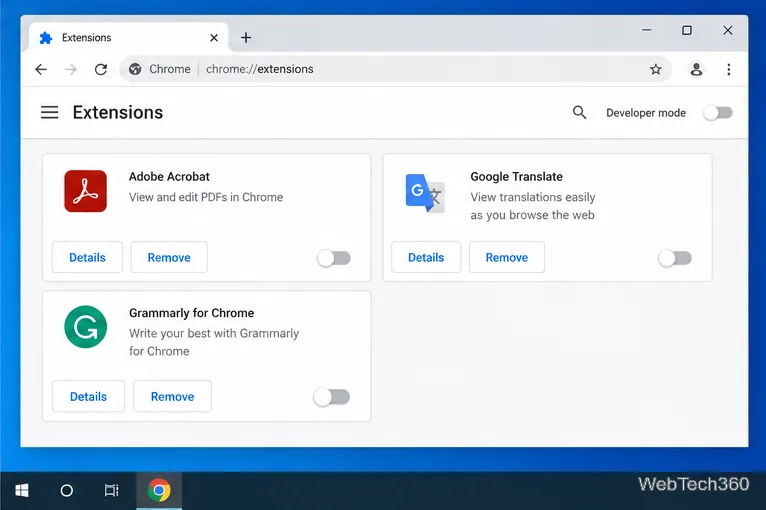This screenshot has height=510, width=766.
Task: Open Details for Grammarly for Chrome
Action: [x=88, y=396]
